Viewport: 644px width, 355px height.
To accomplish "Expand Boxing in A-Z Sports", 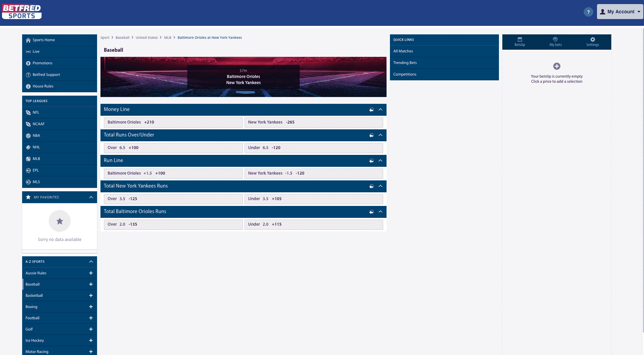I will tap(91, 307).
